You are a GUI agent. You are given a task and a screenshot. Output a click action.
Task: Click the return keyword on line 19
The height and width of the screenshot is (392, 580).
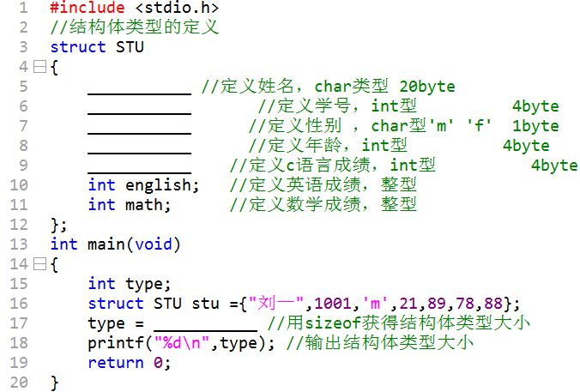pos(116,363)
